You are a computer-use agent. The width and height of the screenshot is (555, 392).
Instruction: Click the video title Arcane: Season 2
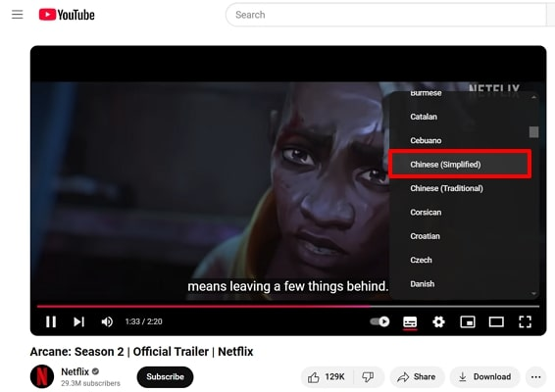(141, 352)
